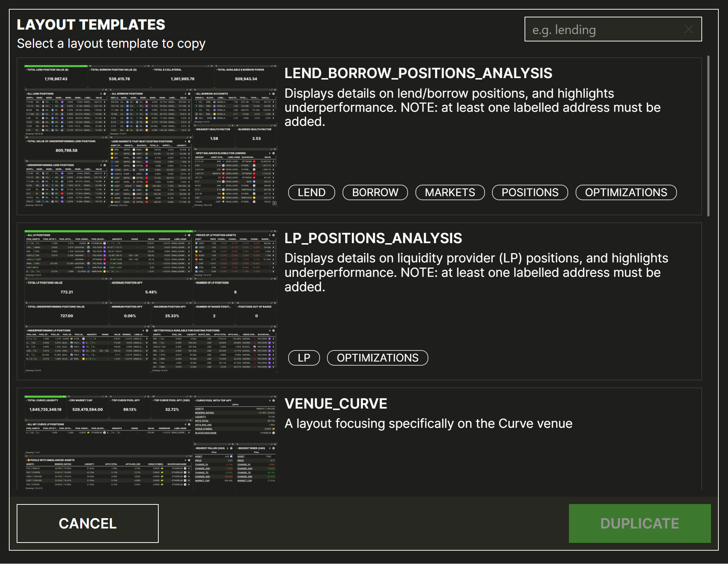Image resolution: width=728 pixels, height=564 pixels.
Task: Select the VENUE_CURVE layout thumbnail
Action: click(151, 442)
